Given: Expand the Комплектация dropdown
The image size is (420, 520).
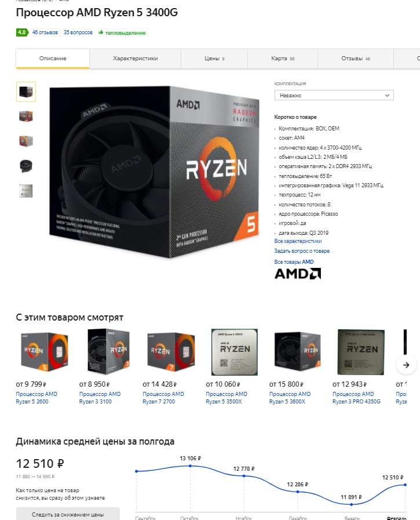Looking at the screenshot, I should (x=334, y=95).
